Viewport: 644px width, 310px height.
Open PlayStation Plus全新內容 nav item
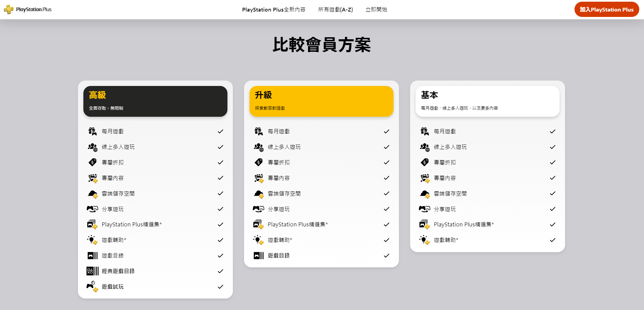click(x=274, y=9)
